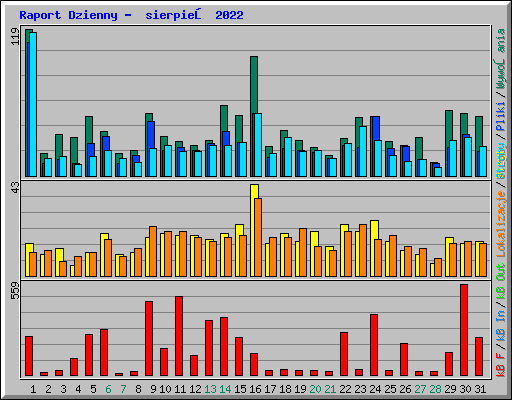Click the tallest red kB bar at day 30
Viewport: 512px width, 400px height.
click(x=464, y=330)
